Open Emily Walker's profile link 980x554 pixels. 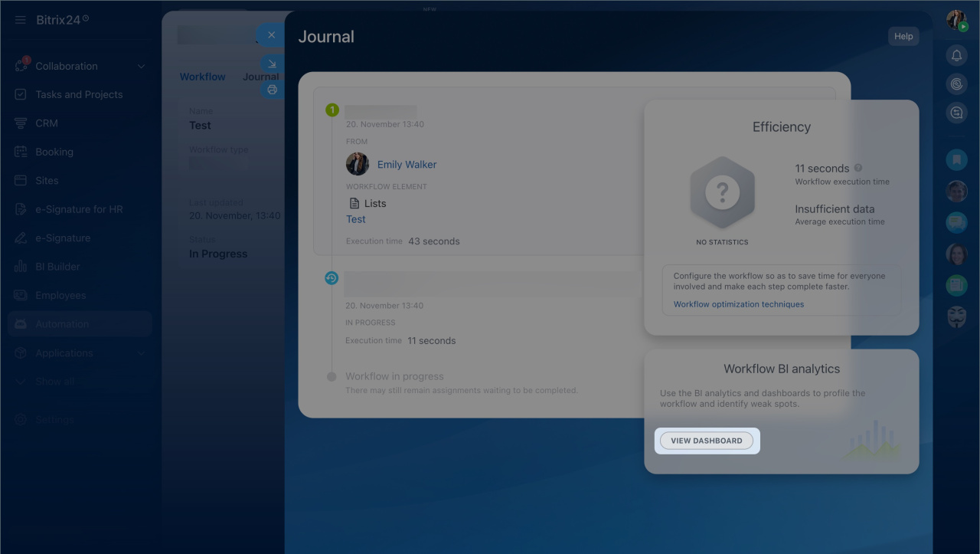(x=407, y=165)
